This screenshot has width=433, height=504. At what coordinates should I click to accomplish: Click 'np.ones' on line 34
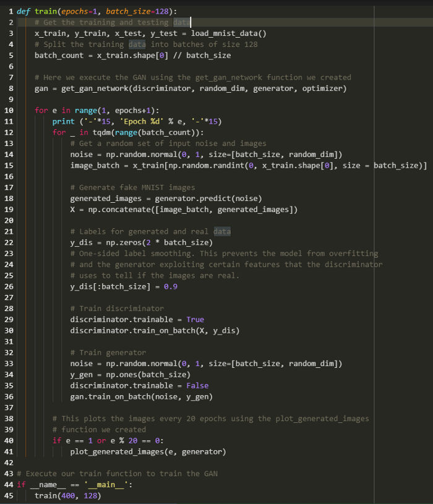(121, 375)
